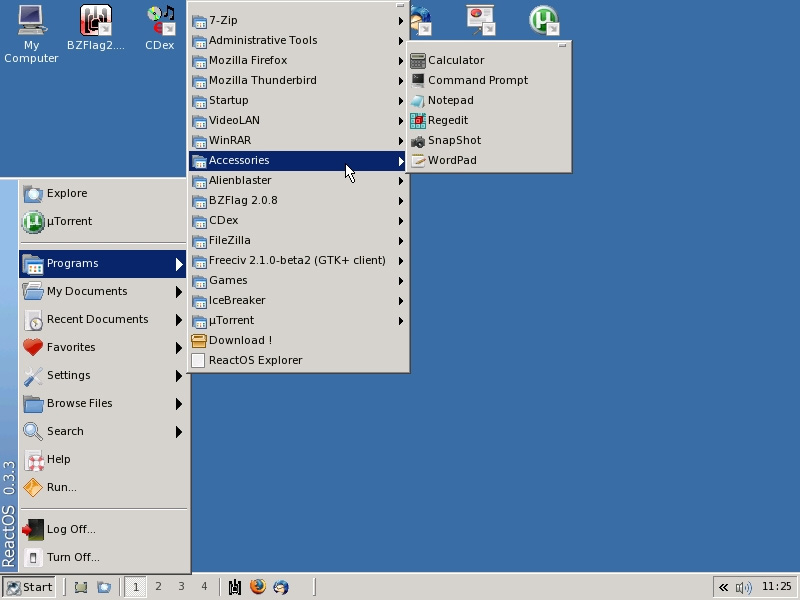This screenshot has height=600, width=800.
Task: Open Browse Files in Start menu
Action: pos(103,404)
